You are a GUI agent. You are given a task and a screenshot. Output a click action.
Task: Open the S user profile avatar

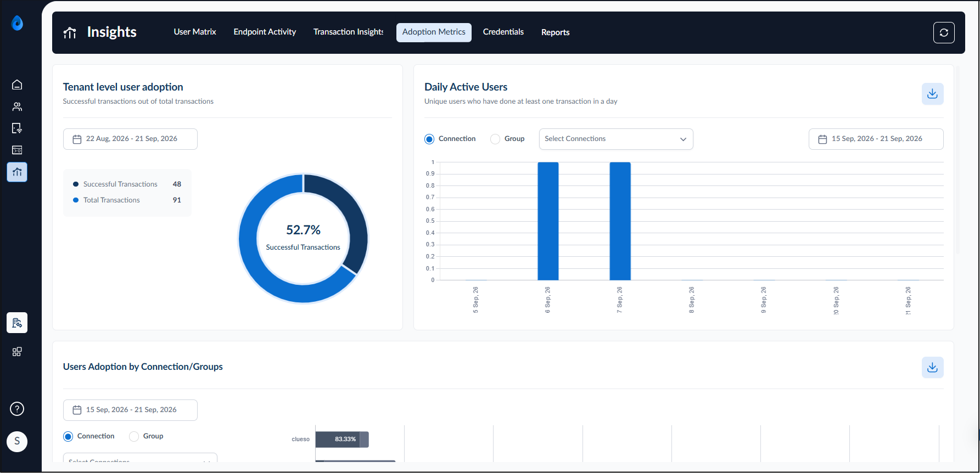pos(17,441)
